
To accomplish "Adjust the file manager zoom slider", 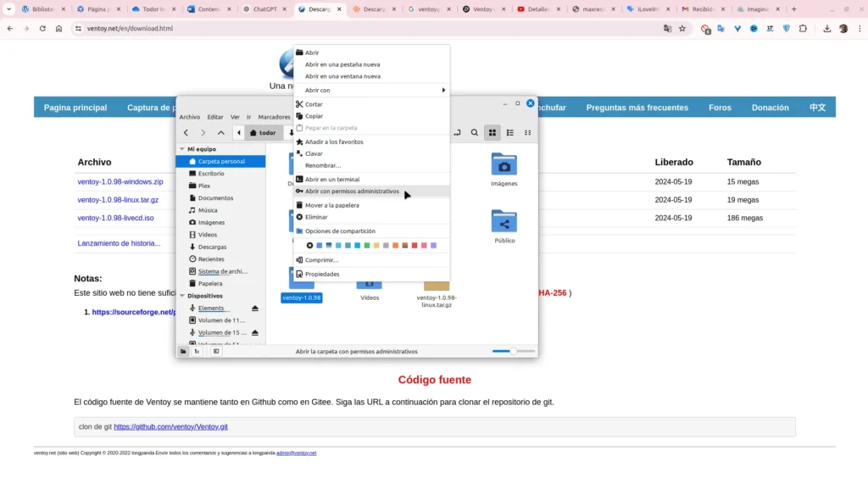I will click(513, 351).
